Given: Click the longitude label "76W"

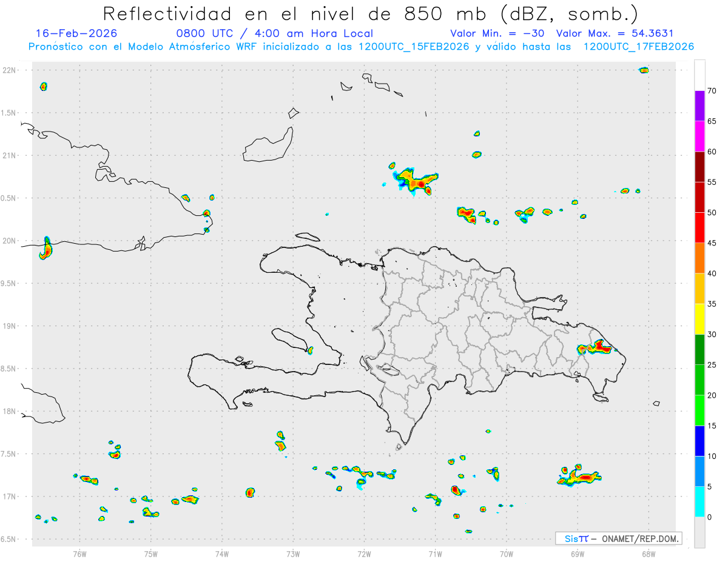Looking at the screenshot, I should pos(79,553).
